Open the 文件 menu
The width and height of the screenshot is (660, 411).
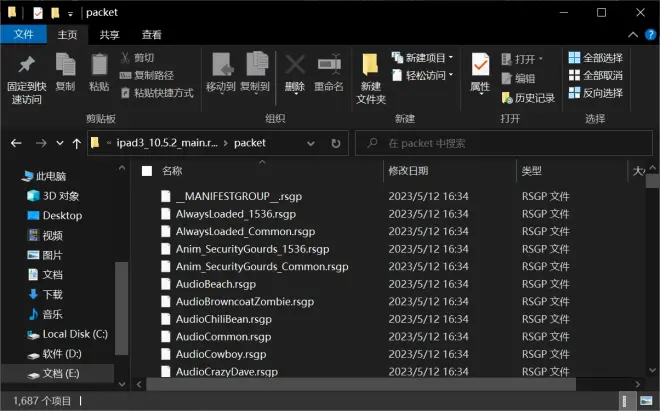click(x=22, y=34)
